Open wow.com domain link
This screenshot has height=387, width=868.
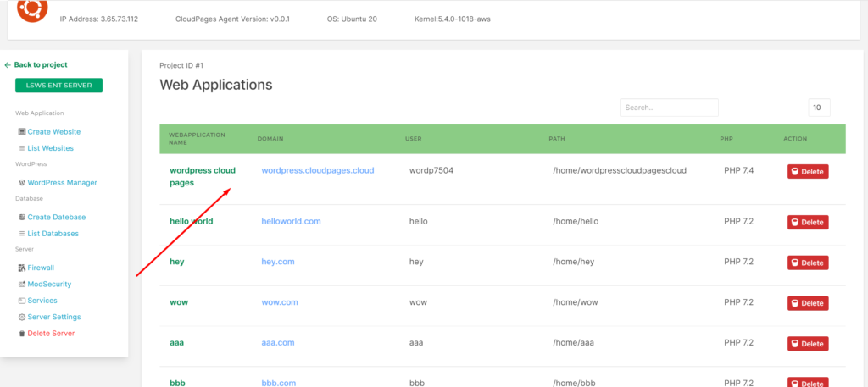[280, 301]
